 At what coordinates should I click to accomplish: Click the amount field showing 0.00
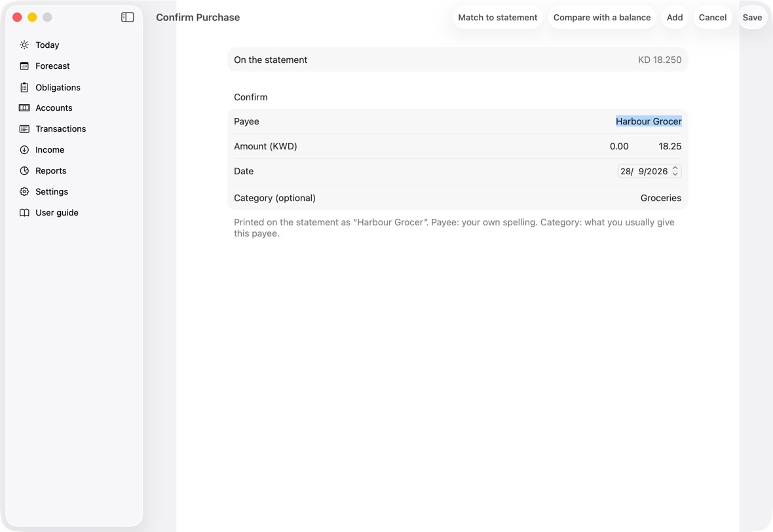(618, 147)
